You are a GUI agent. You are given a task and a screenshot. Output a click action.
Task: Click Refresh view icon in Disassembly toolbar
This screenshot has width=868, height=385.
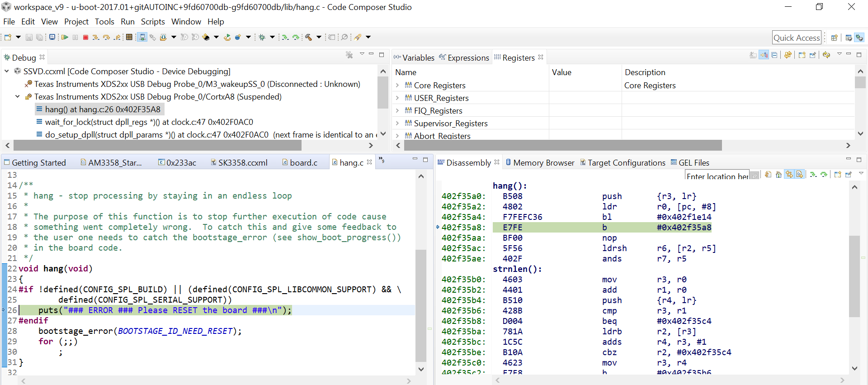point(768,174)
